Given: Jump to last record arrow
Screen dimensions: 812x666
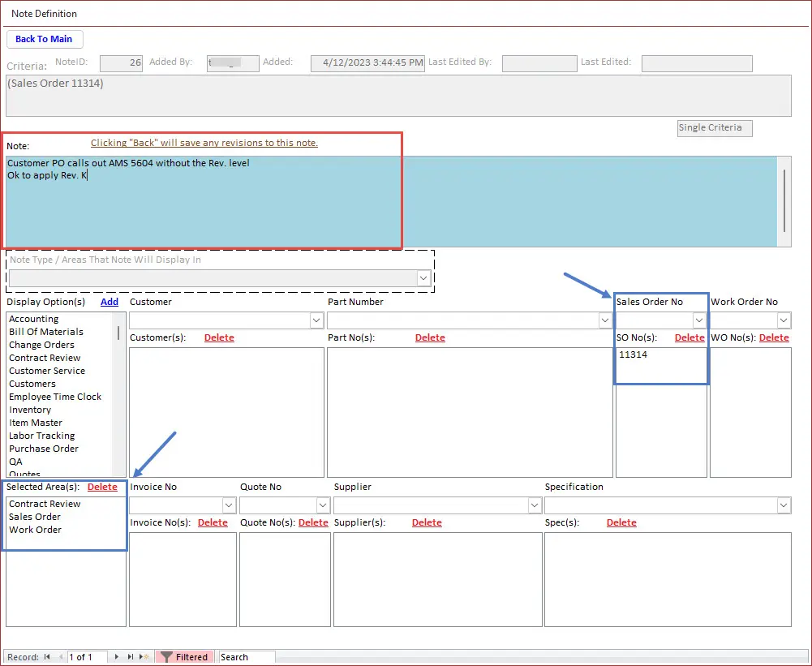Looking at the screenshot, I should pos(131,657).
